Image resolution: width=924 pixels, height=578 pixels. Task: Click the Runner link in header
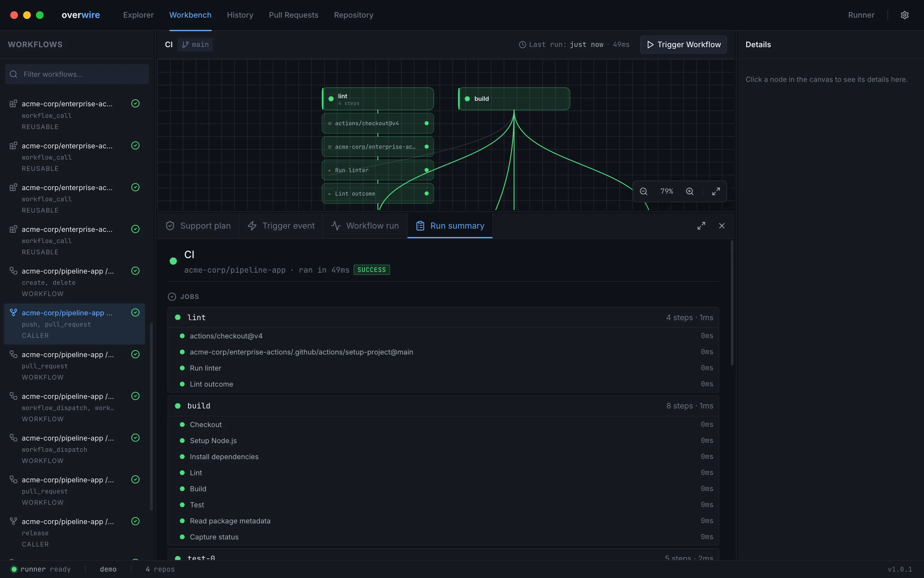pyautogui.click(x=861, y=15)
